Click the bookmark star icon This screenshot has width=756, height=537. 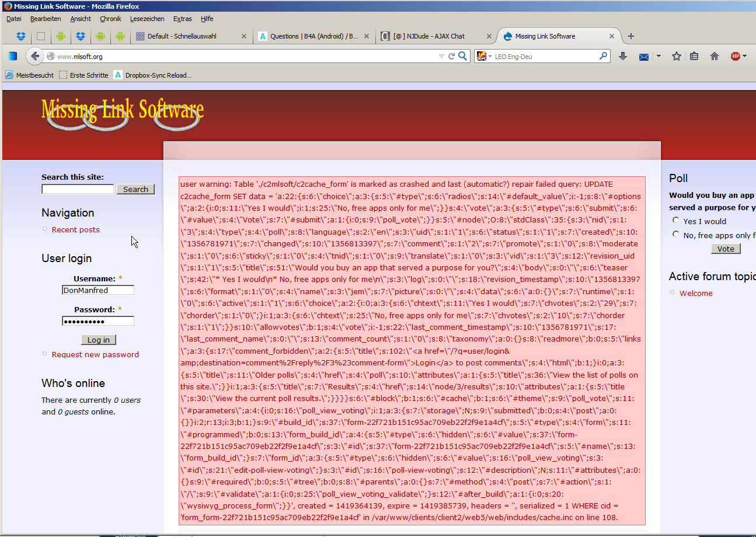pyautogui.click(x=677, y=56)
